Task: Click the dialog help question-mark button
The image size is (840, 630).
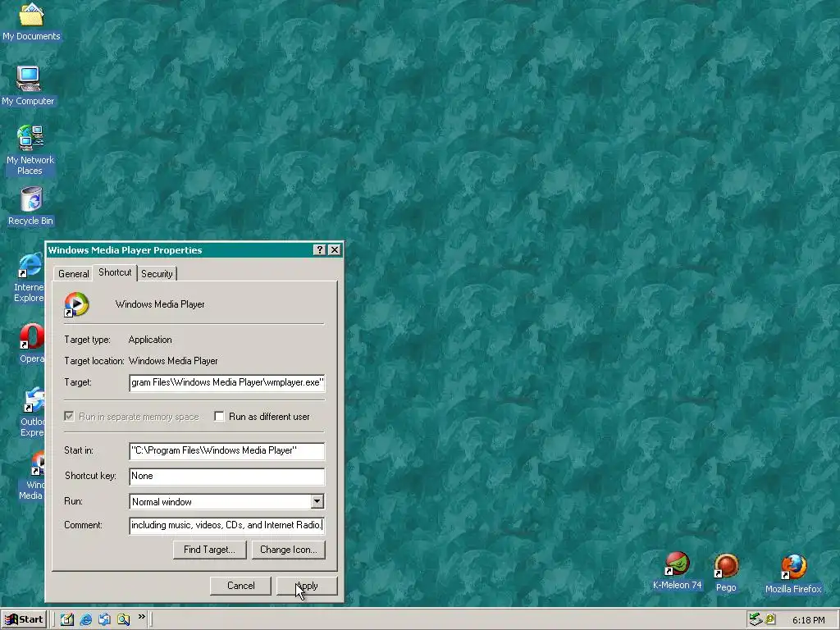Action: point(319,249)
